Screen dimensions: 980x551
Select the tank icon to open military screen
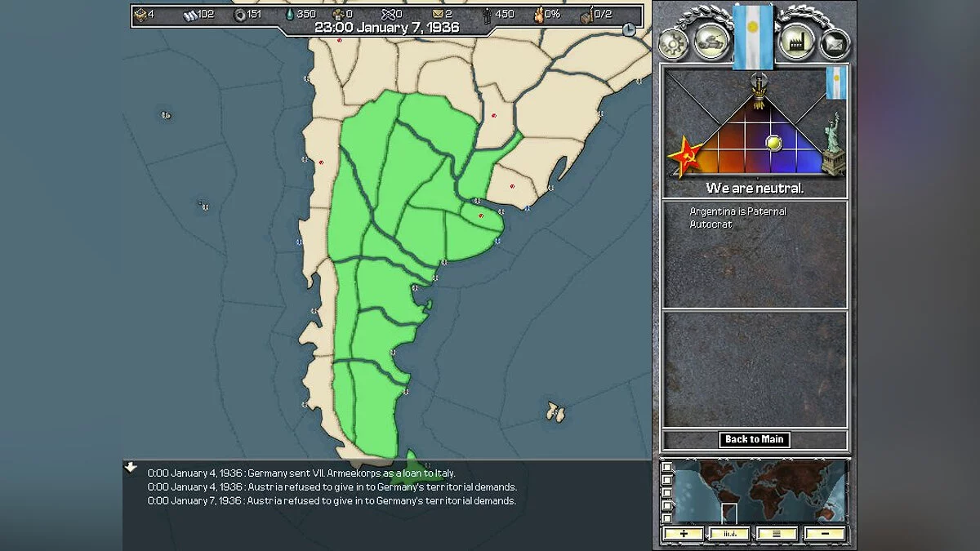[709, 41]
